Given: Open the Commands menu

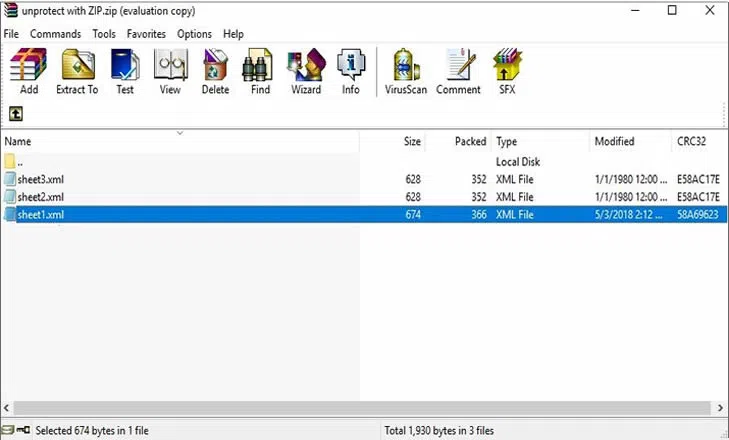Looking at the screenshot, I should tap(55, 34).
